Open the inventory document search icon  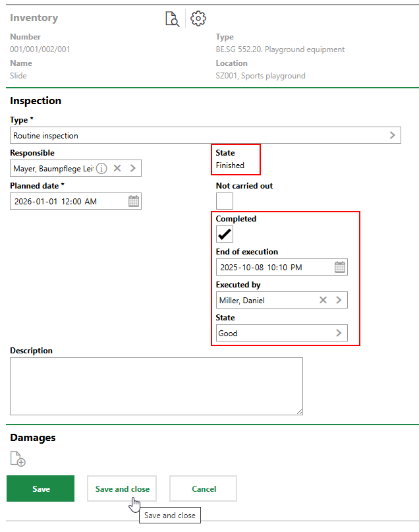172,19
